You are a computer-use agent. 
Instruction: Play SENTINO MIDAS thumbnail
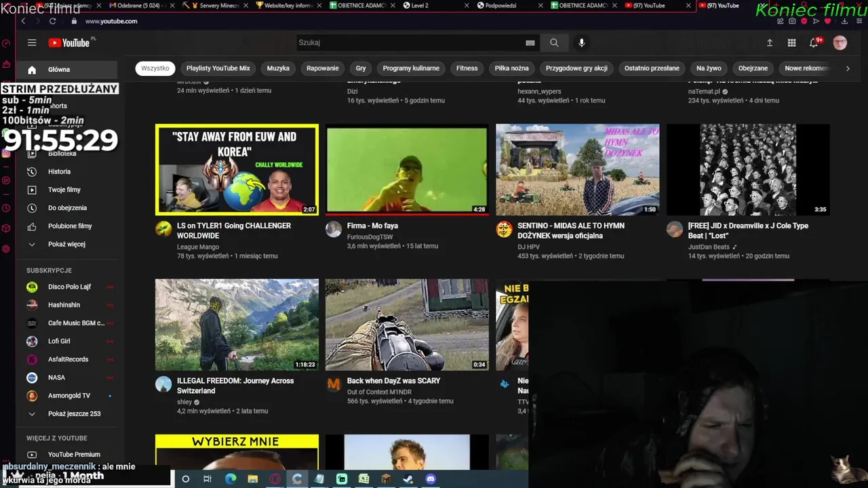(x=577, y=169)
